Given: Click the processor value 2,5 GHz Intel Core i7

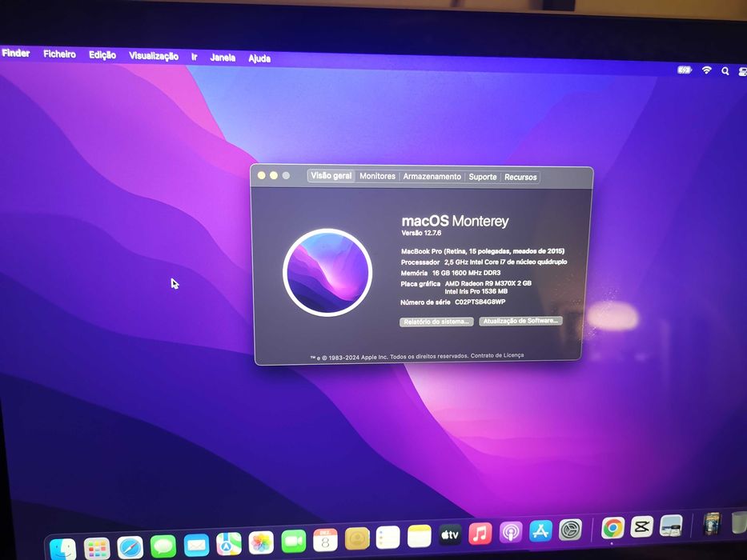Looking at the screenshot, I should [x=505, y=262].
